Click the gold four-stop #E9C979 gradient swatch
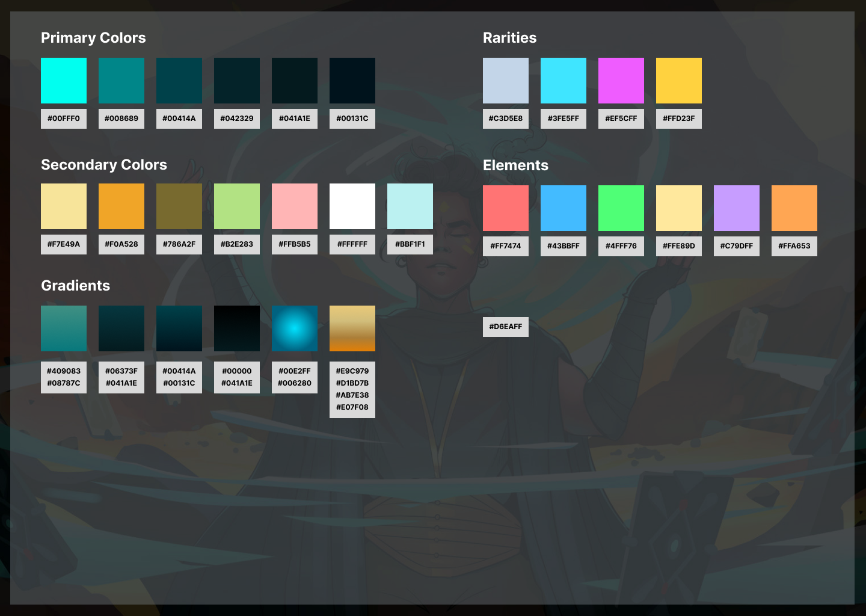The image size is (866, 616). [x=352, y=328]
